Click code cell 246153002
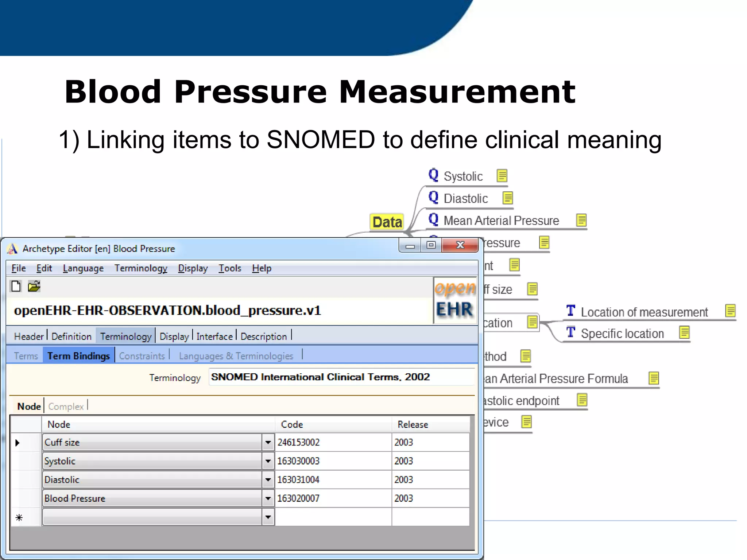 [x=333, y=442]
